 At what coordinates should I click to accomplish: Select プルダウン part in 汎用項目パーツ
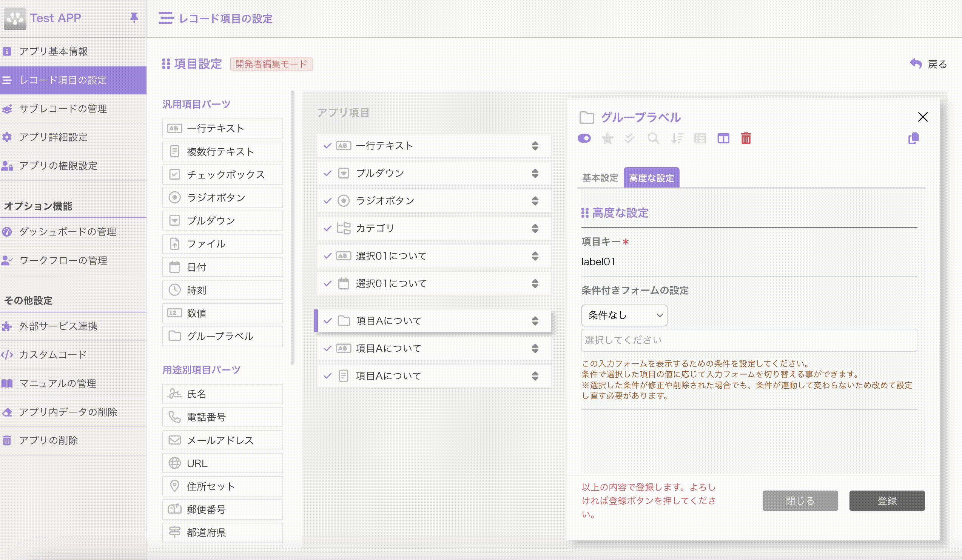pyautogui.click(x=222, y=221)
